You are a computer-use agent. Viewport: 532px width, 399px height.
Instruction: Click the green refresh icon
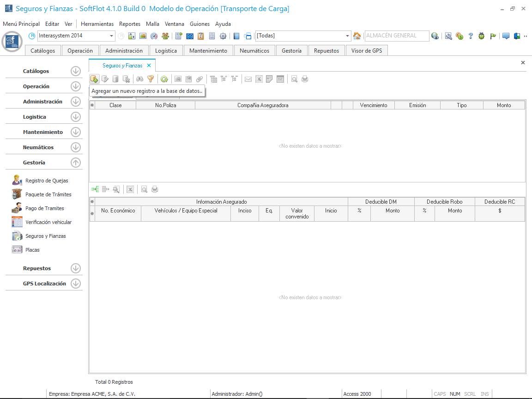pyautogui.click(x=164, y=79)
